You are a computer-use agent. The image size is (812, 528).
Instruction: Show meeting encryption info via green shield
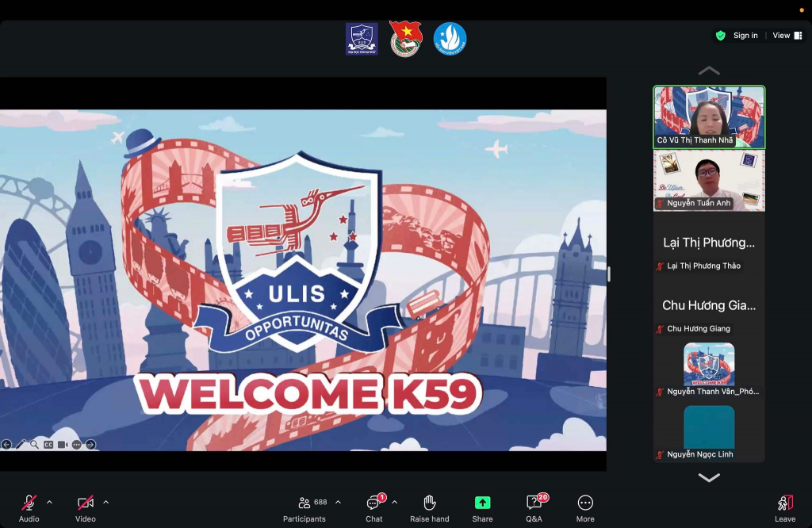[720, 35]
